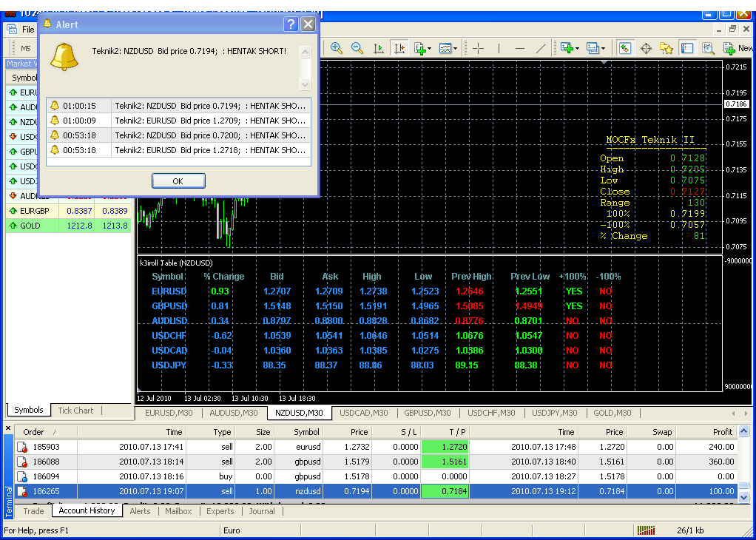Switch to the Trade tab in Terminal

coord(33,511)
